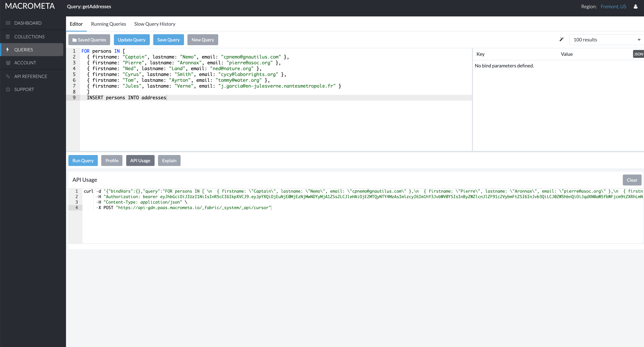Click the Dashboard grid icon in sidebar
644x347 pixels.
(8, 23)
